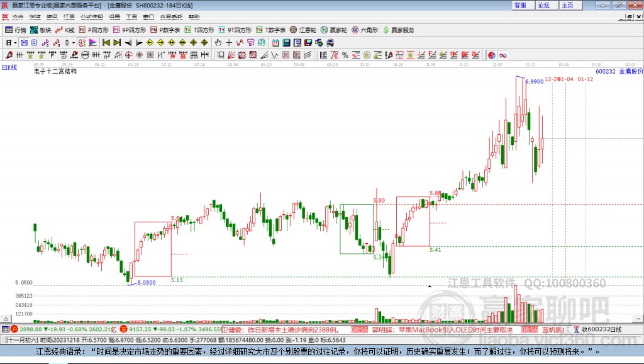Screen dimensions: 644x364
Task: Click the scroll button at chart bottom-right
Action: 638,319
